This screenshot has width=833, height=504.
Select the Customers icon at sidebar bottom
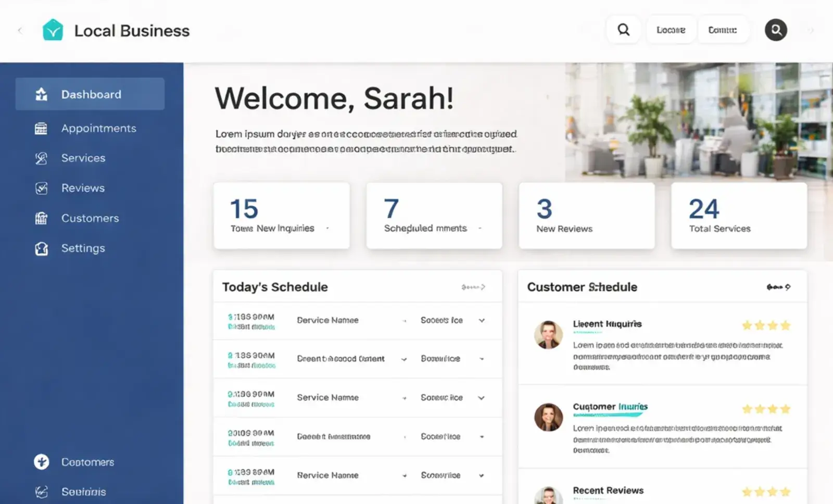pyautogui.click(x=41, y=462)
